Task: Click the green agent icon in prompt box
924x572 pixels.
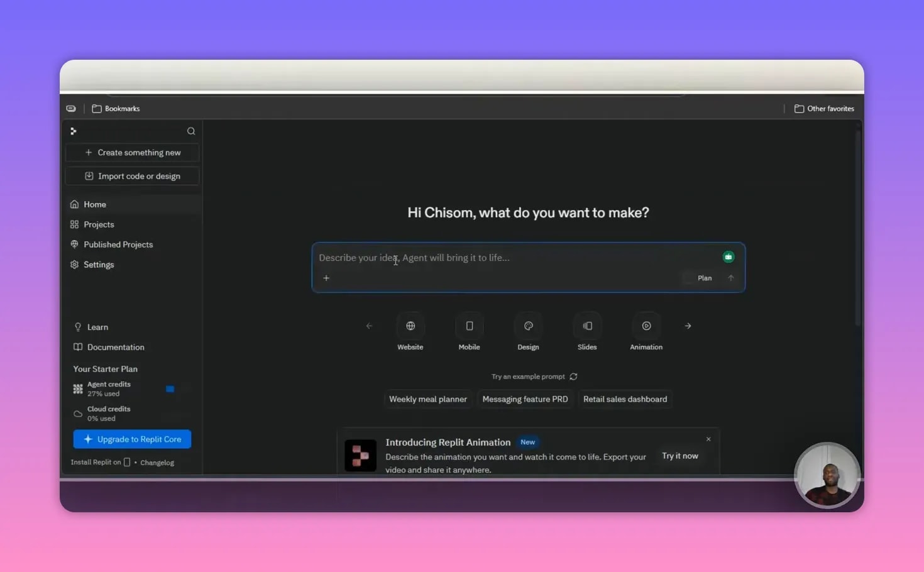Action: point(729,256)
